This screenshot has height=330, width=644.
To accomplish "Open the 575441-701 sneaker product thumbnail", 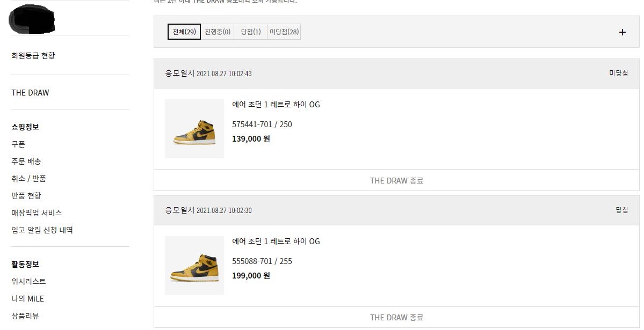I will click(194, 129).
